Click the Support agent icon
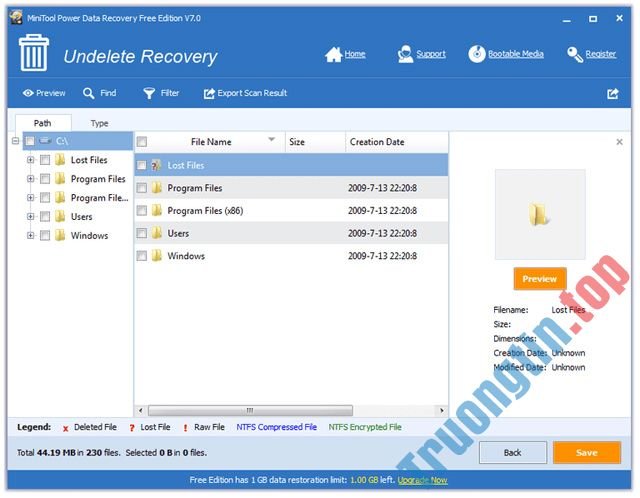 tap(405, 54)
